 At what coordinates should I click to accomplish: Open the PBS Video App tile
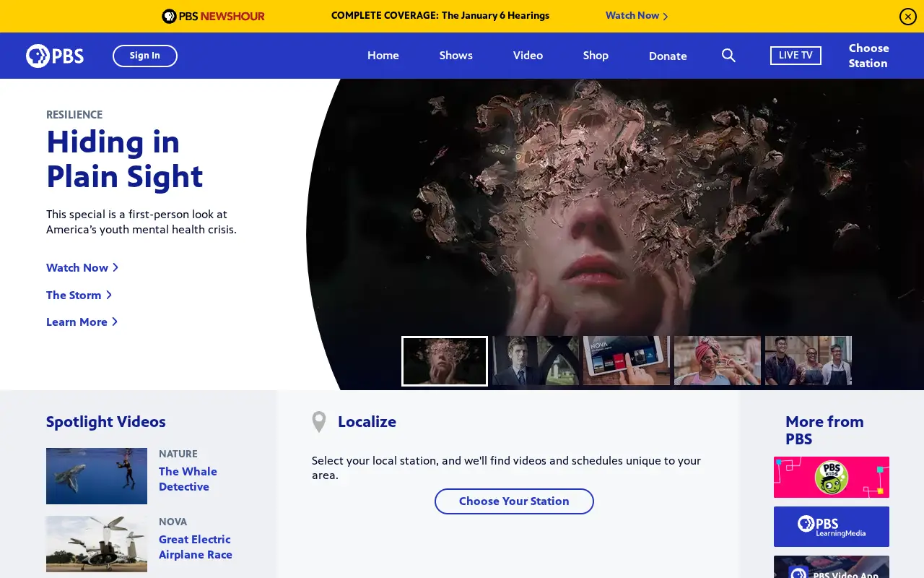pyautogui.click(x=832, y=567)
